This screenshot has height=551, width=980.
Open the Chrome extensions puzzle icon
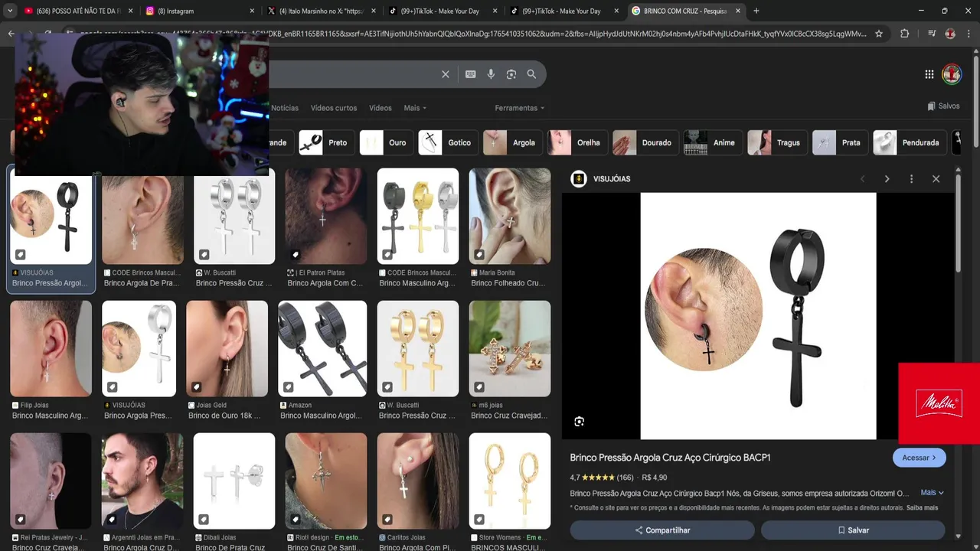904,34
